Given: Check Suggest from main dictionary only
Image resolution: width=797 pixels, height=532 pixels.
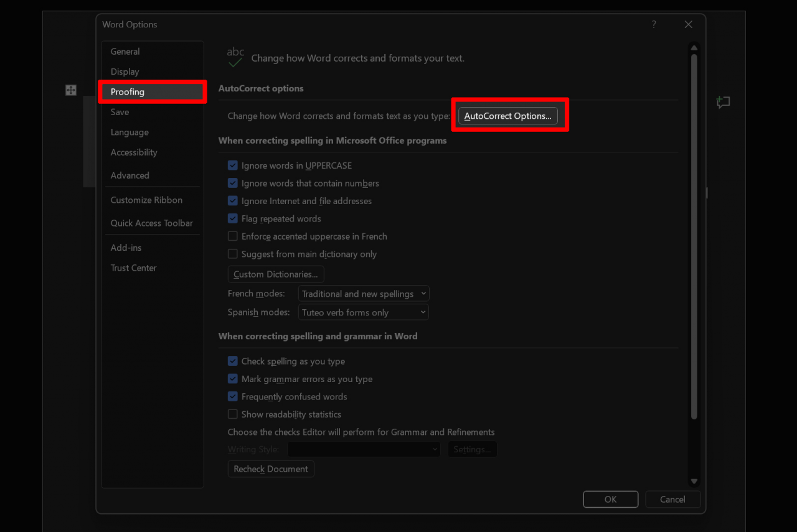Looking at the screenshot, I should 232,254.
